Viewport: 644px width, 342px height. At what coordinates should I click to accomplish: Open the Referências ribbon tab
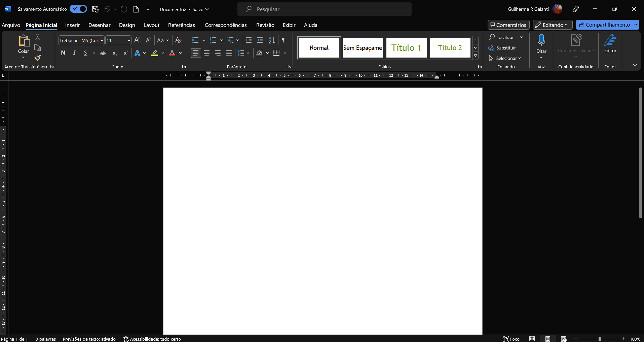[x=182, y=25]
